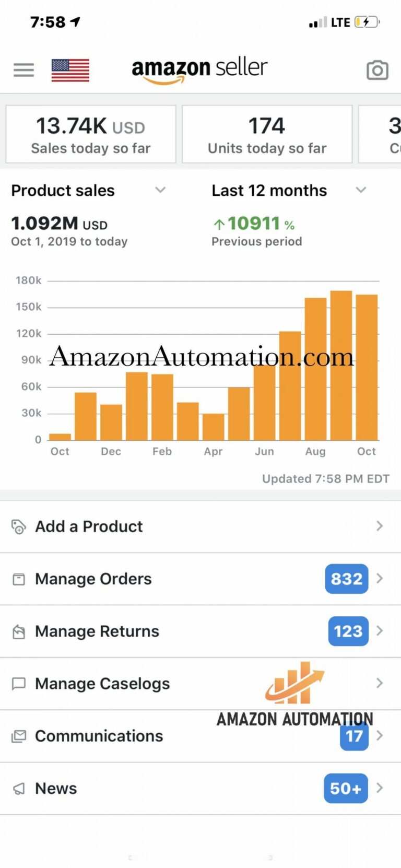Expand the Product sales dropdown
This screenshot has width=401, height=868.
coord(160,190)
